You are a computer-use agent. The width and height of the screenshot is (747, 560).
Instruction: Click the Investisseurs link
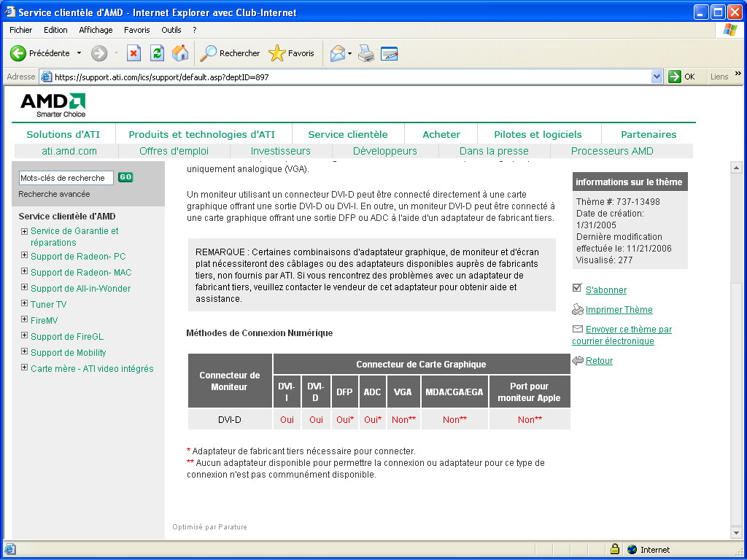click(281, 151)
